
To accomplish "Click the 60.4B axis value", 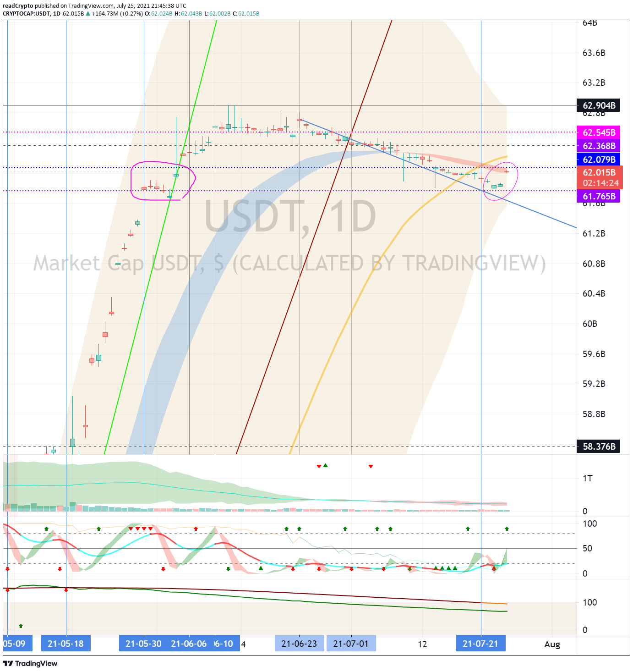I will (x=594, y=293).
